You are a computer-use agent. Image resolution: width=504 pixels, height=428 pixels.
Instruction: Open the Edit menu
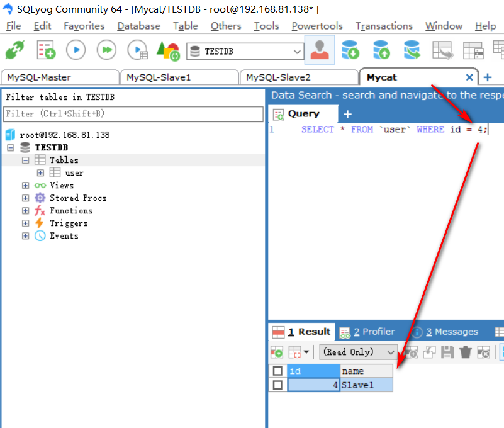point(42,26)
